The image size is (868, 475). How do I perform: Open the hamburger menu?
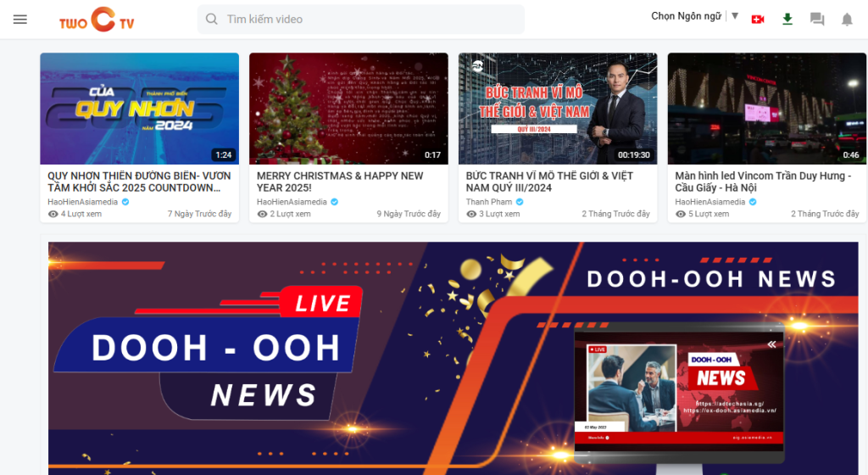20,20
